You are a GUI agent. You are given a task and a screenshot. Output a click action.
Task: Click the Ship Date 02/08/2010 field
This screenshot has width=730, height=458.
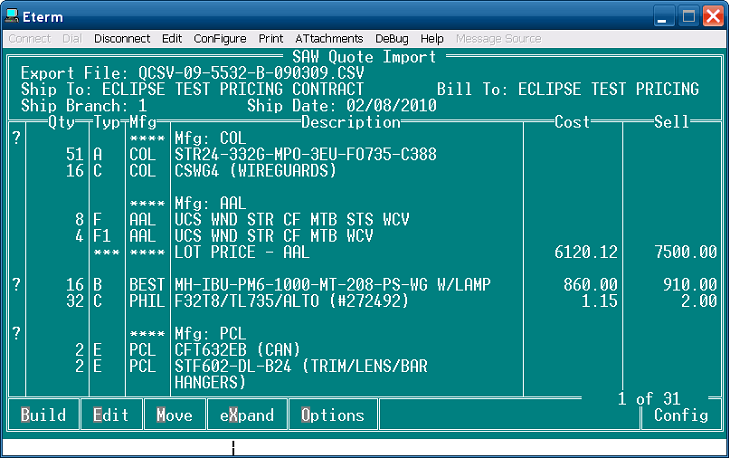coord(391,106)
